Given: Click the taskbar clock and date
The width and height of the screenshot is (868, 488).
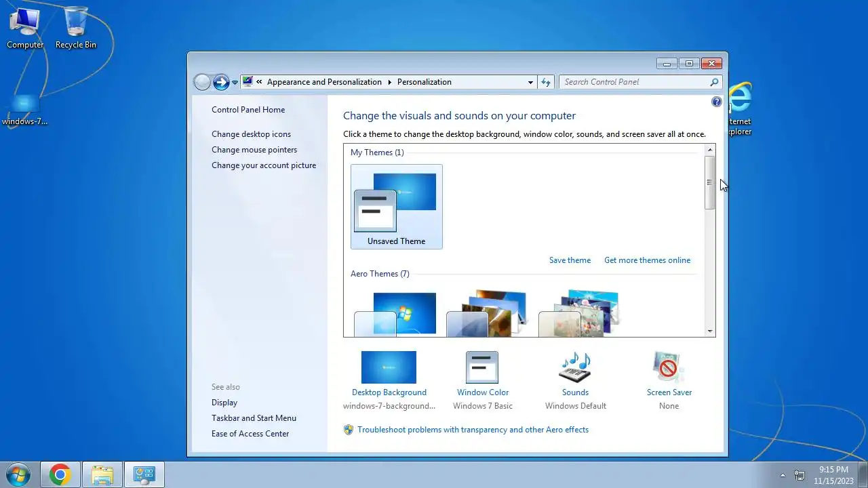Looking at the screenshot, I should tap(833, 474).
